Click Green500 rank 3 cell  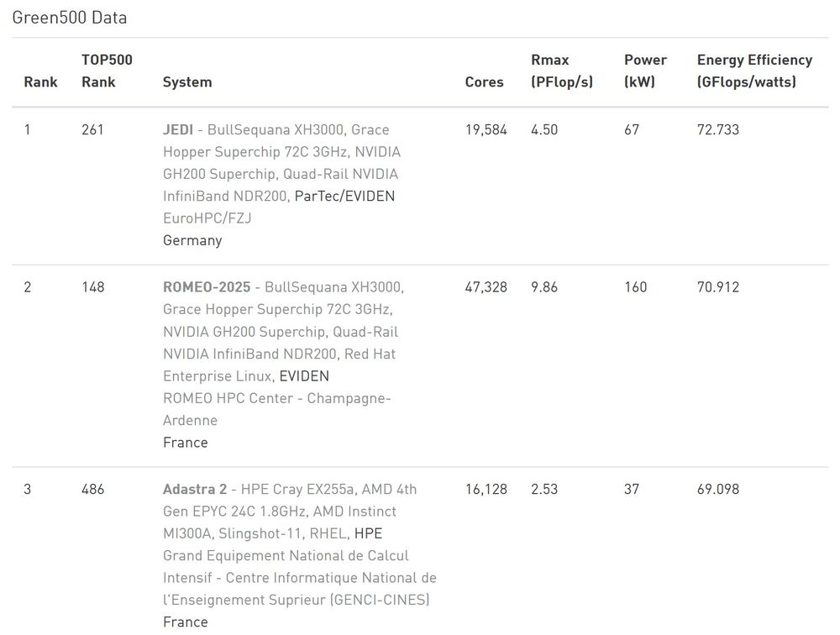[28, 489]
